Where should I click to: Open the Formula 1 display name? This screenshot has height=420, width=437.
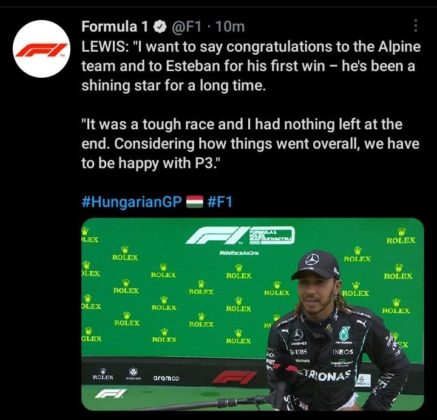coord(115,27)
